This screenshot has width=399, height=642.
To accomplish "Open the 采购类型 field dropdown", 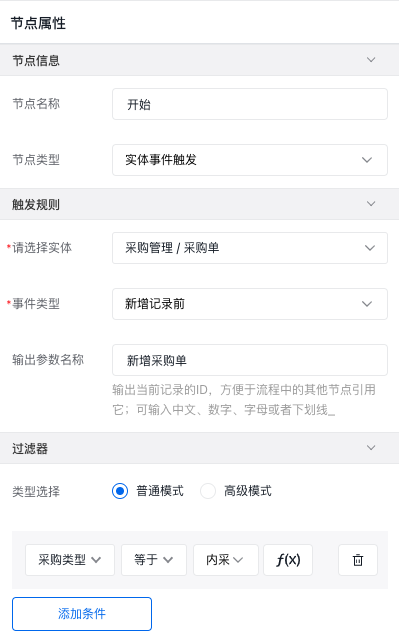I will [x=70, y=560].
